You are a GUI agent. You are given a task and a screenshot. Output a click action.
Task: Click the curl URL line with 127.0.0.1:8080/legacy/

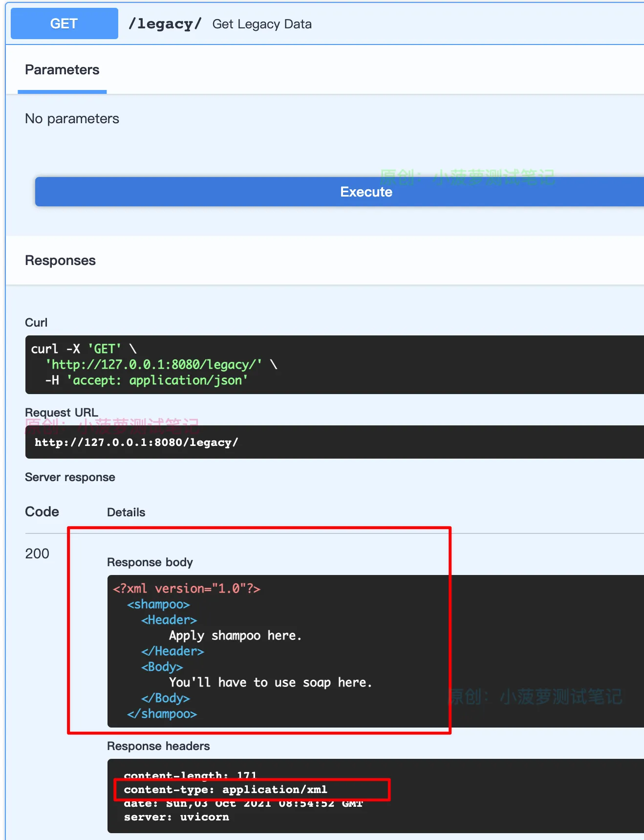pos(161,364)
